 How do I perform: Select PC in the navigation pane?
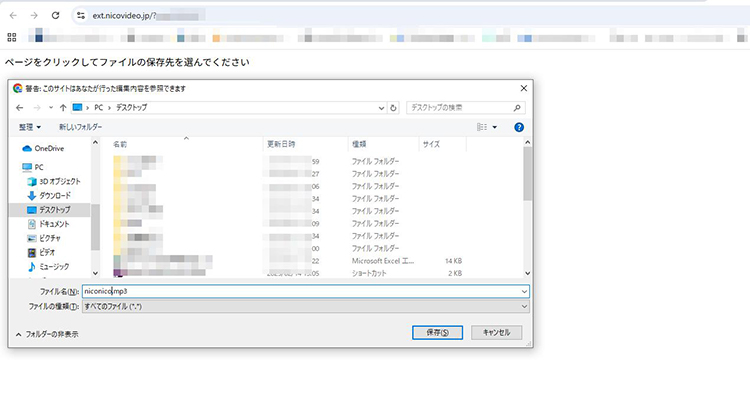(33, 167)
